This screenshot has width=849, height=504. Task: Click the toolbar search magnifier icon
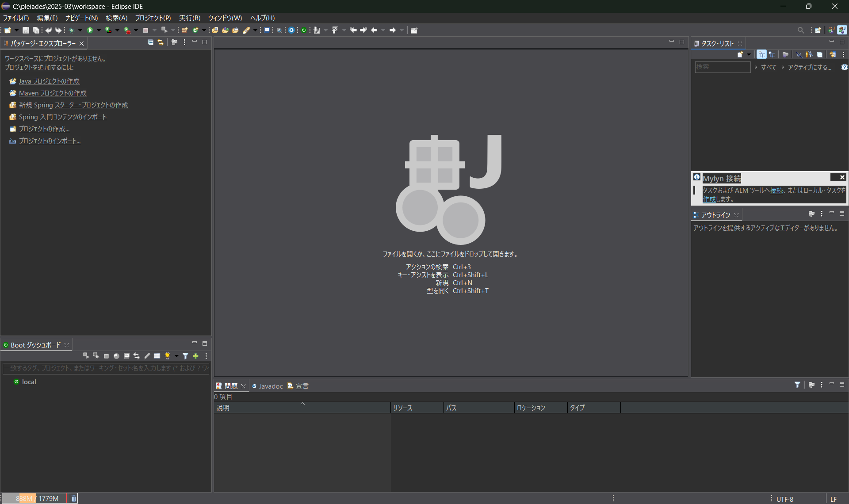click(800, 30)
